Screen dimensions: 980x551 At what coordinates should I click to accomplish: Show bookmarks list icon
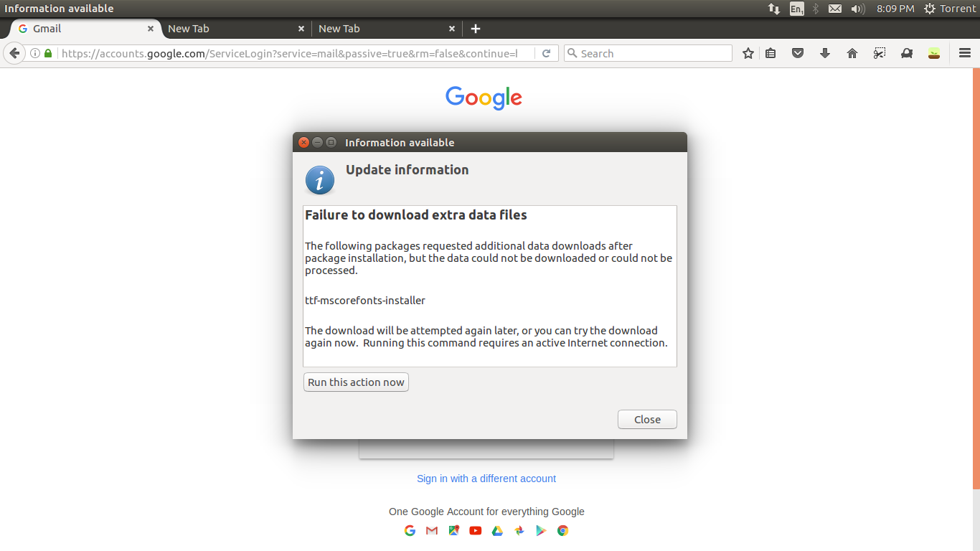pyautogui.click(x=771, y=53)
